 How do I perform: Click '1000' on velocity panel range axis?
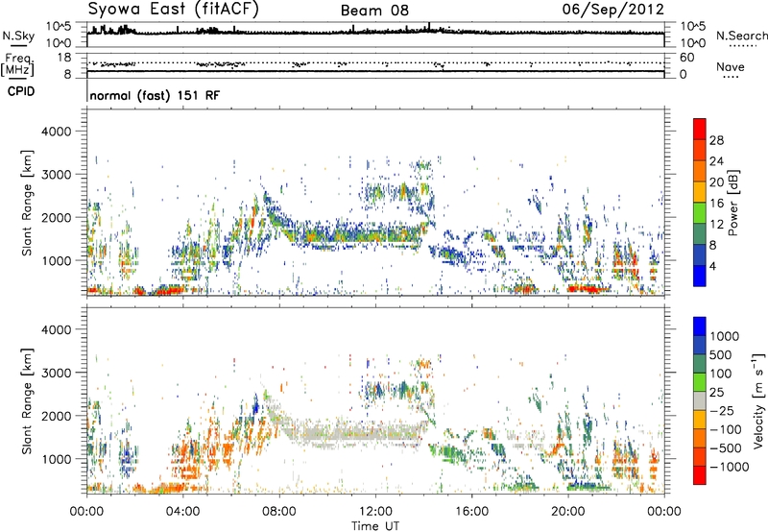pos(56,459)
